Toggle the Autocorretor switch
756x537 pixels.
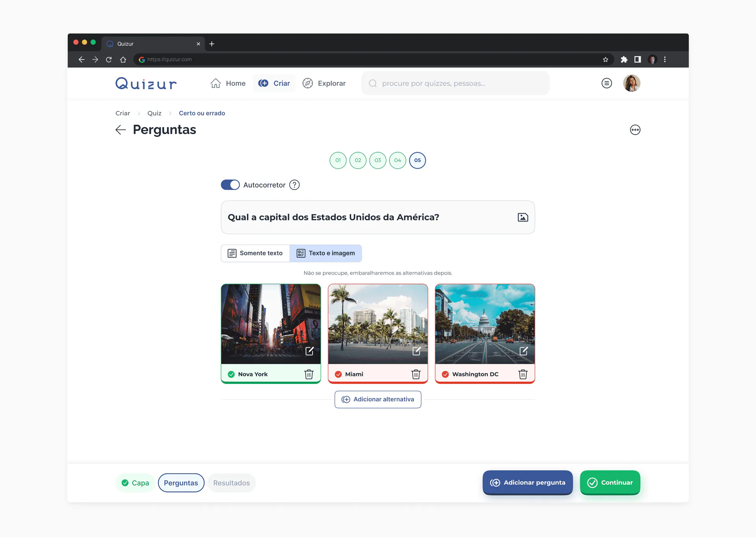tap(230, 185)
